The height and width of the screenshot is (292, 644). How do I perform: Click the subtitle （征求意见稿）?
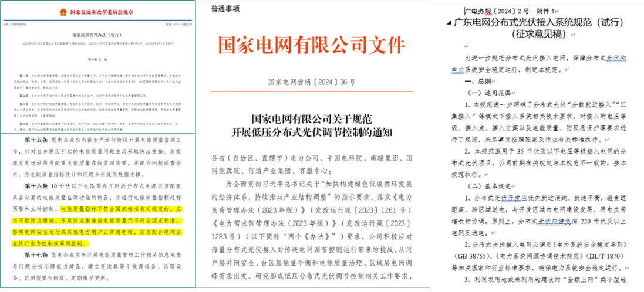click(540, 35)
